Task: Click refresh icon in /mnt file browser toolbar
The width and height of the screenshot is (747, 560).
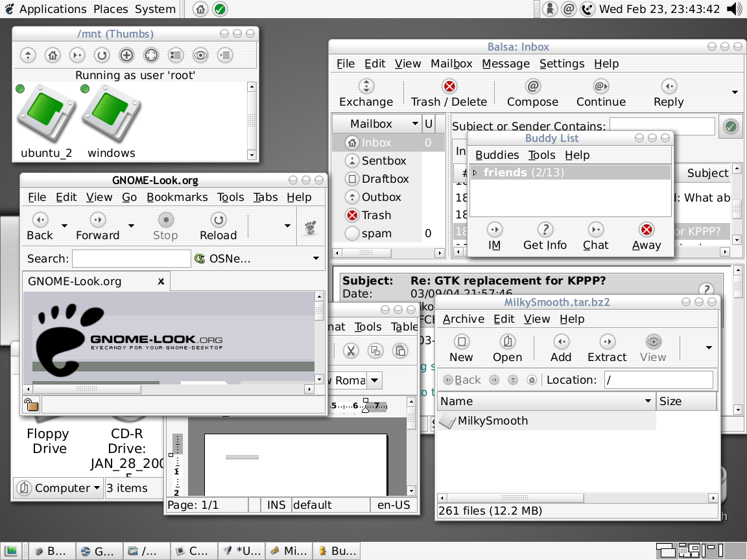Action: pyautogui.click(x=101, y=55)
